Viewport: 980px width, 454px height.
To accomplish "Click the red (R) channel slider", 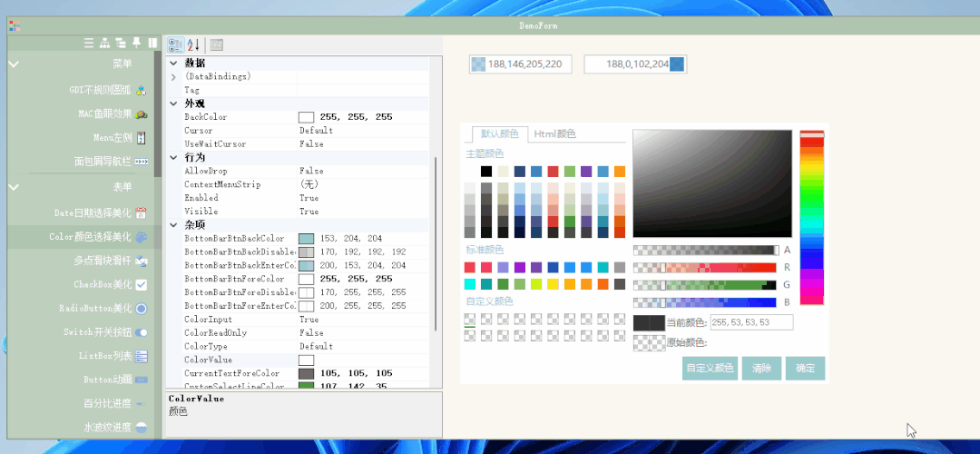I will pyautogui.click(x=705, y=268).
